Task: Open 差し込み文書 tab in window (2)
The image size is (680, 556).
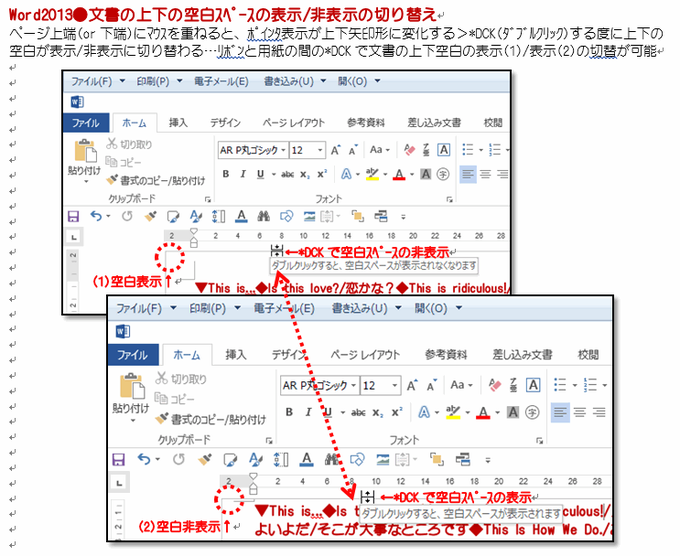Action: point(522,355)
